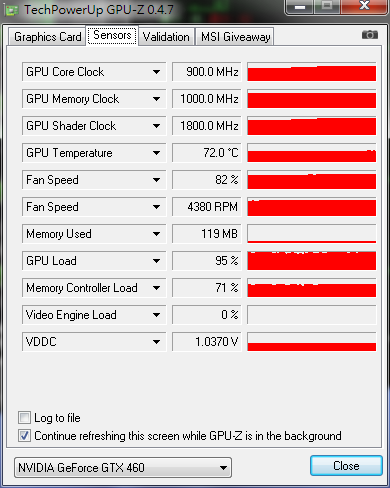Click the Close button
390x488 pixels.
[346, 466]
